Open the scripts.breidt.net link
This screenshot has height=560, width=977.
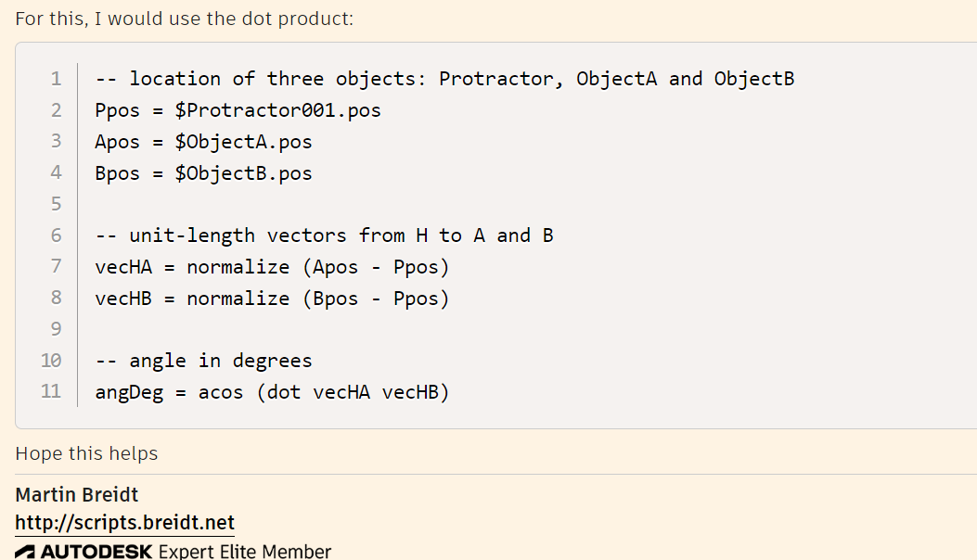pyautogui.click(x=124, y=523)
